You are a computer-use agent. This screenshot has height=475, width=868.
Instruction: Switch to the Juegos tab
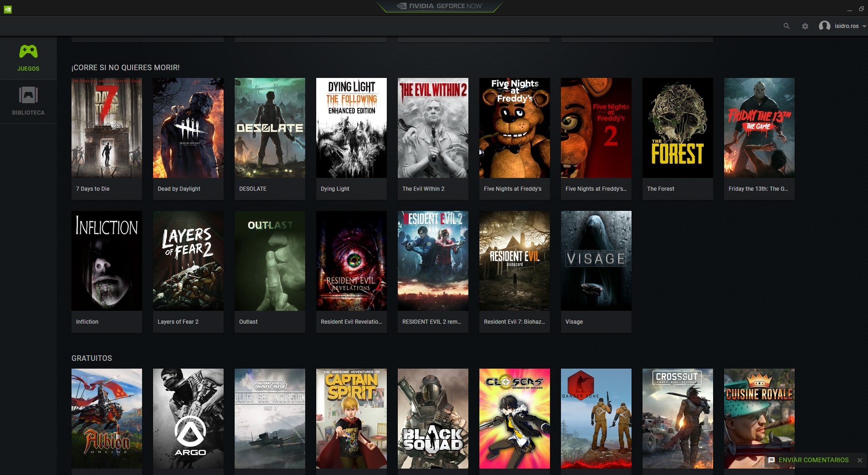pos(28,68)
